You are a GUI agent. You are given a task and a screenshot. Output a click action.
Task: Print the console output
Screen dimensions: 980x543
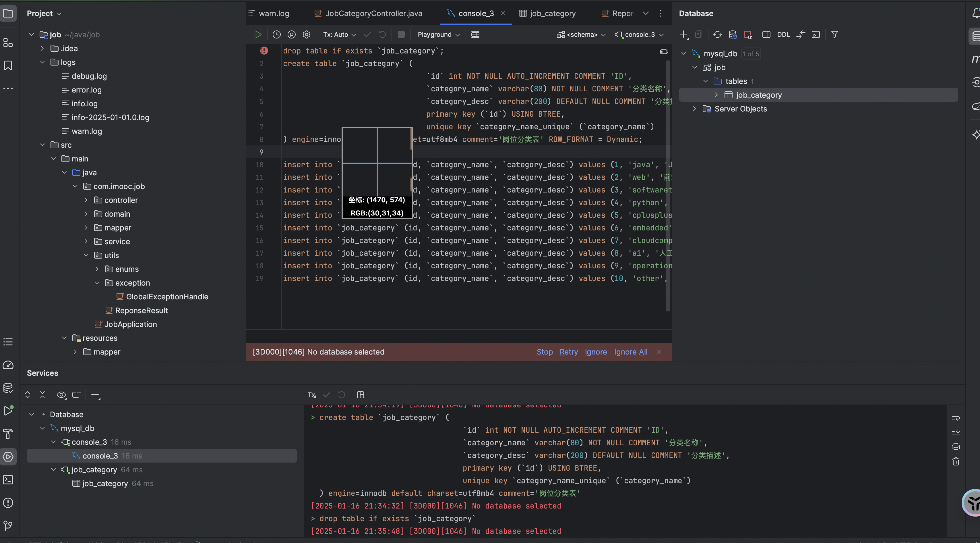(x=956, y=446)
